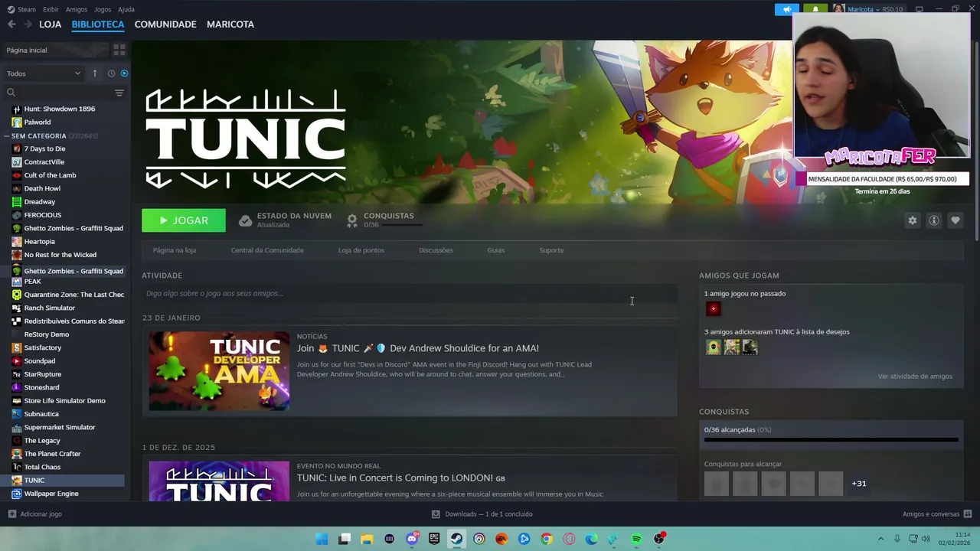Open the Downloads icon in bottom bar
Viewport: 980px width, 551px height.
click(x=436, y=514)
